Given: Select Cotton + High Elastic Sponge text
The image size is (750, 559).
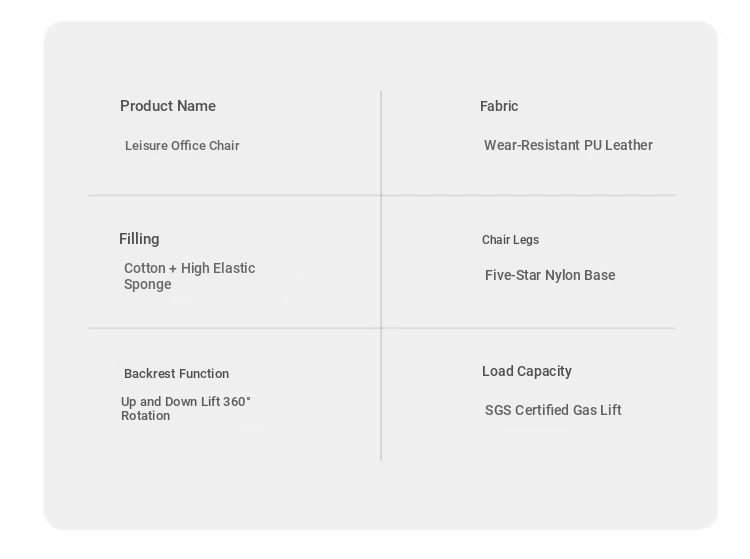Looking at the screenshot, I should pyautogui.click(x=189, y=276).
